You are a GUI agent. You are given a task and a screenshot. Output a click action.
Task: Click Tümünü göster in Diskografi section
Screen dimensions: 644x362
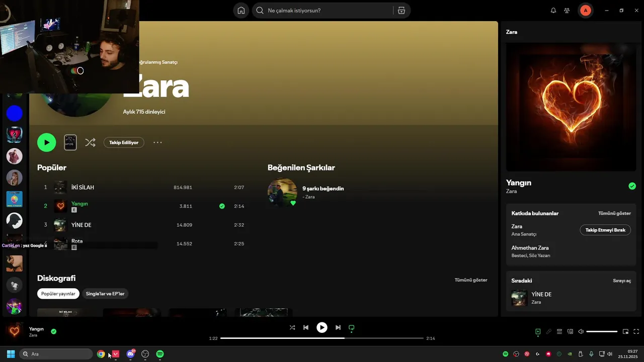point(471,280)
